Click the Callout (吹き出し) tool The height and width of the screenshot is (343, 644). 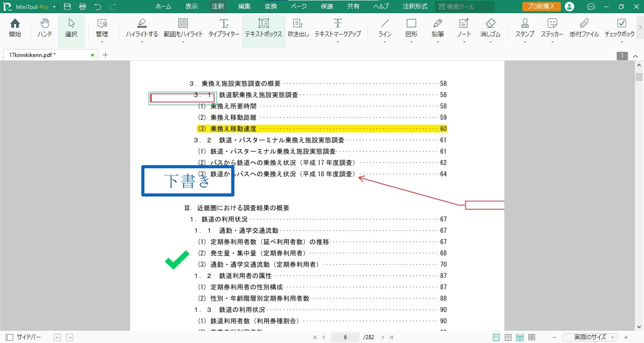point(298,27)
